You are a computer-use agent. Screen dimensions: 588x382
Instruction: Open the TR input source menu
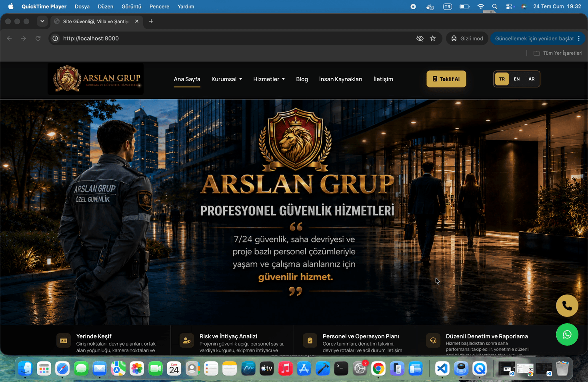[x=447, y=6]
